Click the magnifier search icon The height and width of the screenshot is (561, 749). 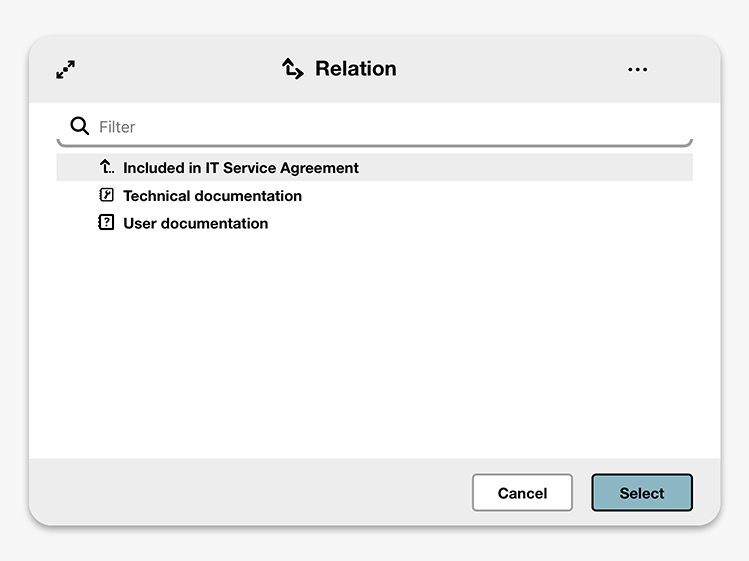(x=80, y=127)
